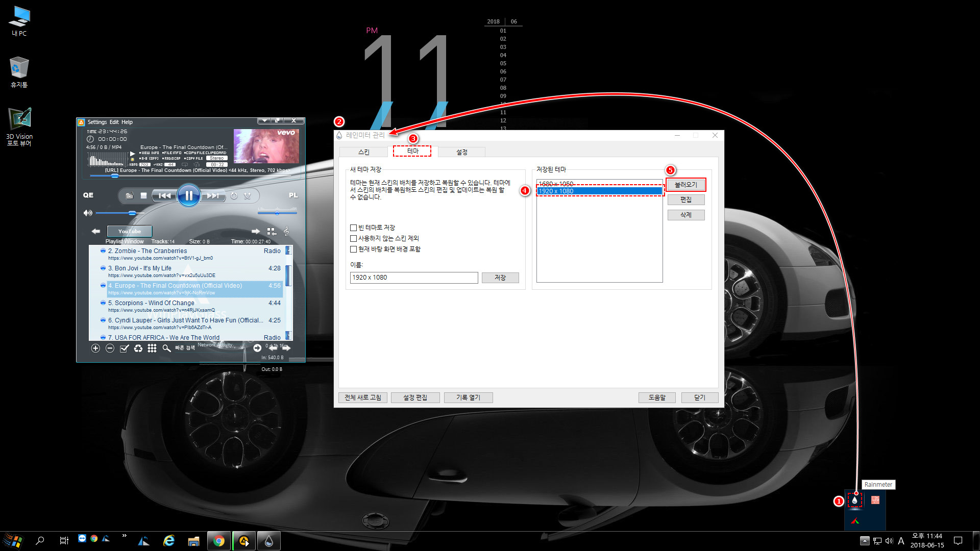Click COPY FILE CLIPBOARD option
The image size is (980, 551).
[205, 153]
